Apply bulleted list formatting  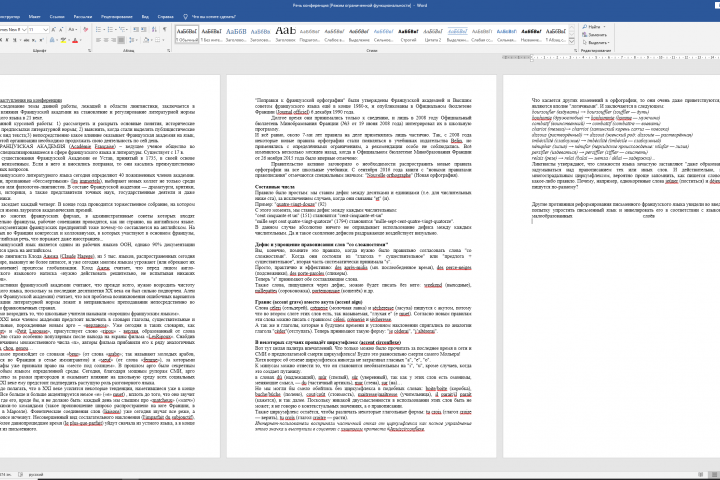click(98, 29)
